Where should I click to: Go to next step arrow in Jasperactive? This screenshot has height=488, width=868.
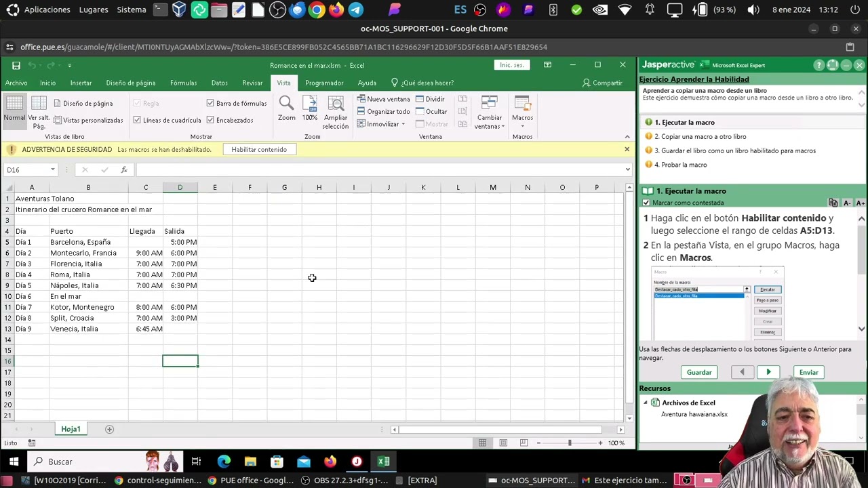pyautogui.click(x=768, y=372)
